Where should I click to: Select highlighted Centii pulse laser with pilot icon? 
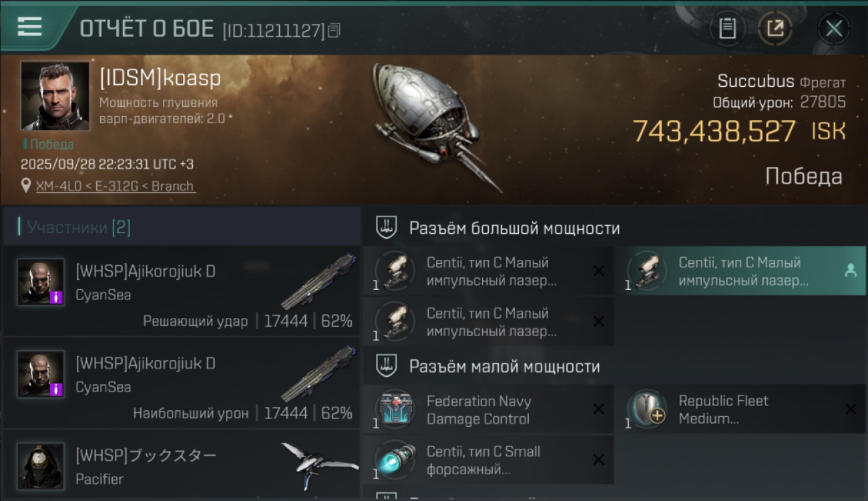click(740, 271)
